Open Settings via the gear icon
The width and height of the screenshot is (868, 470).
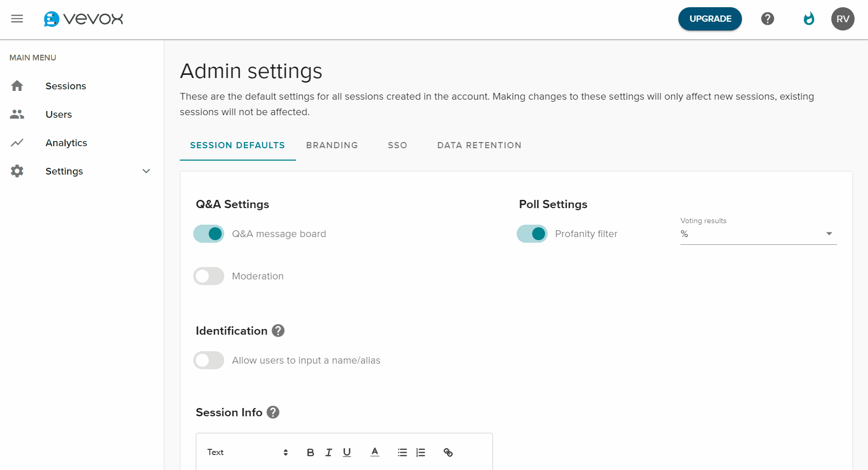tap(17, 171)
